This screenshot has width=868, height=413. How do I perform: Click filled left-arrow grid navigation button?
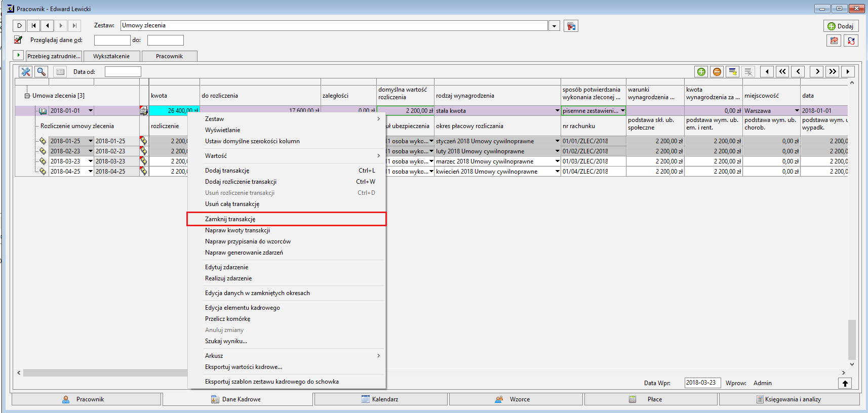(x=767, y=72)
